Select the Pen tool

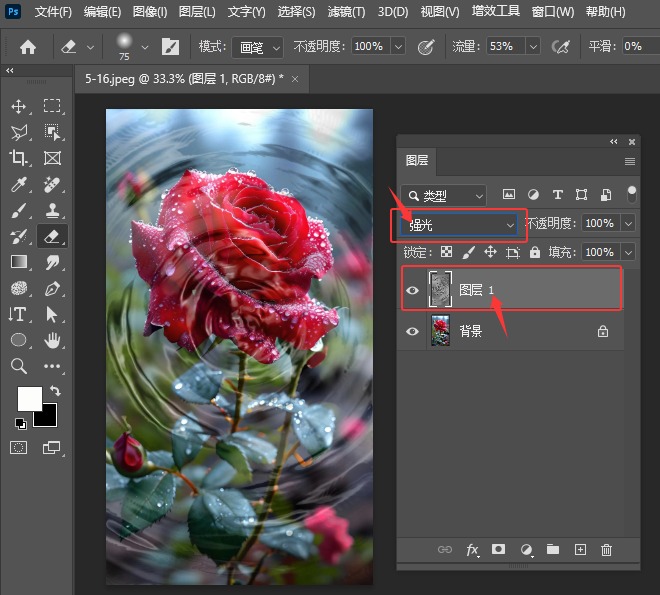pyautogui.click(x=52, y=289)
